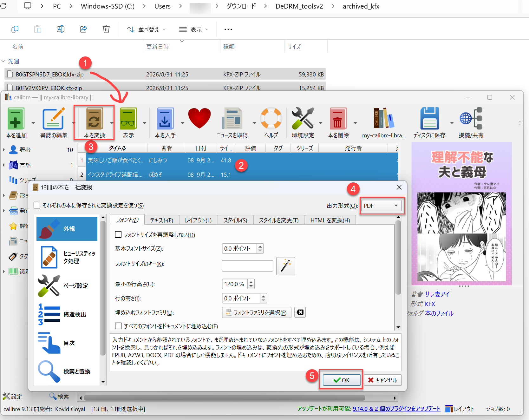The width and height of the screenshot is (529, 420).
Task: Switch to the テキスト tab
Action: coord(161,220)
